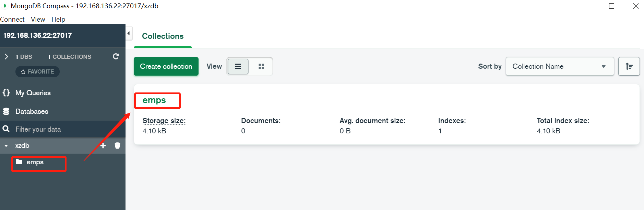Screen dimensions: 644x210
Task: Click the Documents label on emps card
Action: pos(261,121)
